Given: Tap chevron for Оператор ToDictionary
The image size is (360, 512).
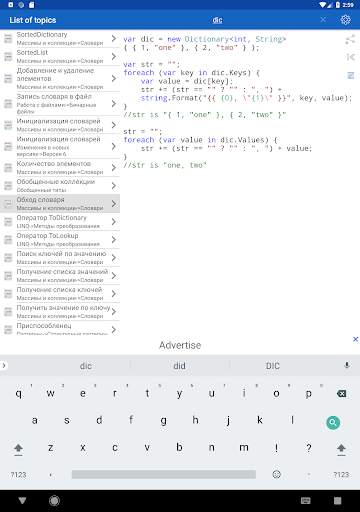Looking at the screenshot, I should pyautogui.click(x=114, y=222).
